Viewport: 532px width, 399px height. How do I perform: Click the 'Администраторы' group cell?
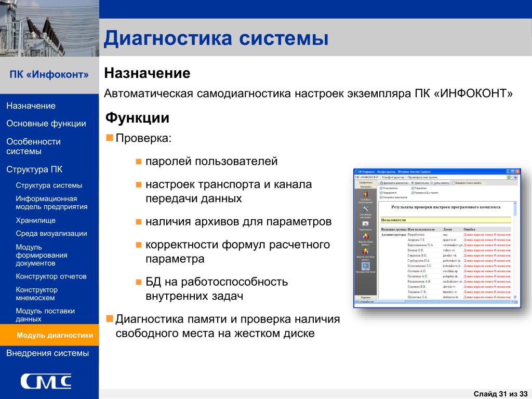394,234
